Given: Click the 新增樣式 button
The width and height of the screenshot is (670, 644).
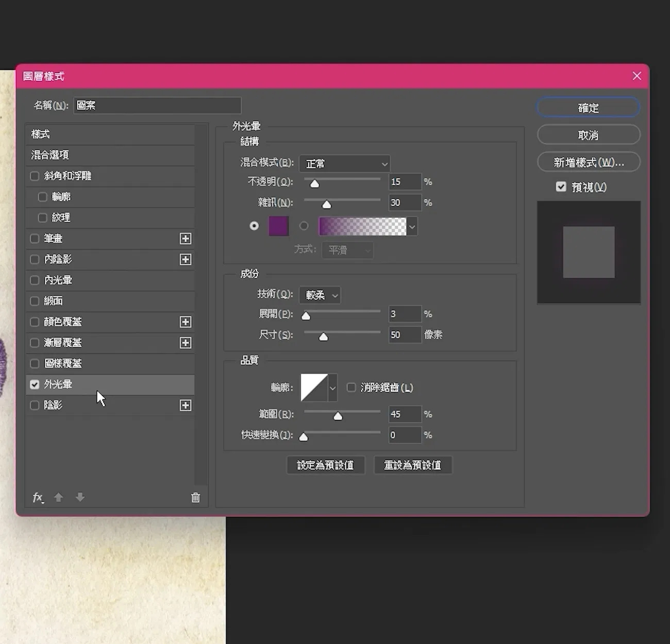Looking at the screenshot, I should click(589, 162).
